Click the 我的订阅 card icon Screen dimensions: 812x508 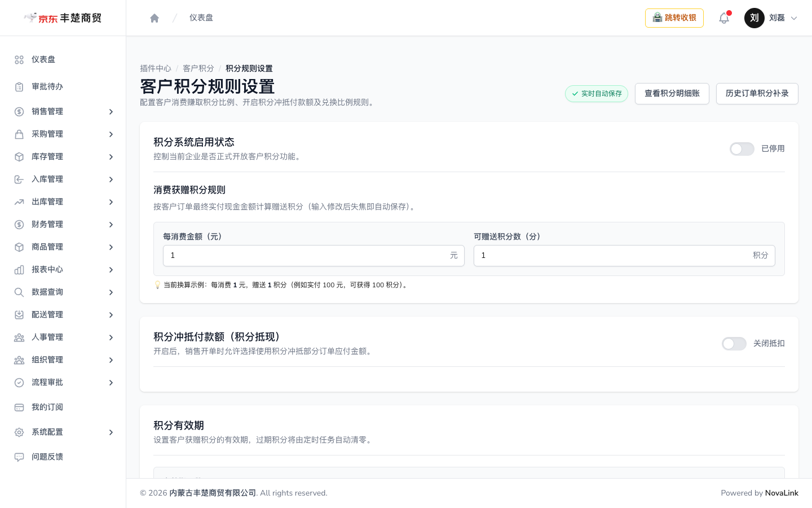pos(19,408)
